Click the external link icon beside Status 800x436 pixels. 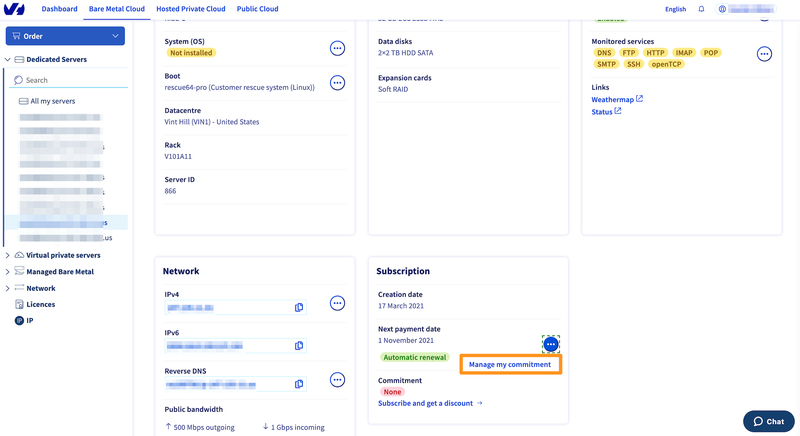tap(618, 111)
